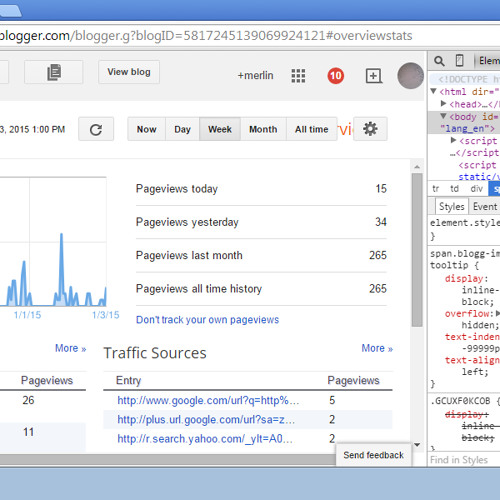Select the Month time range
This screenshot has height=500, width=500.
coord(263,129)
